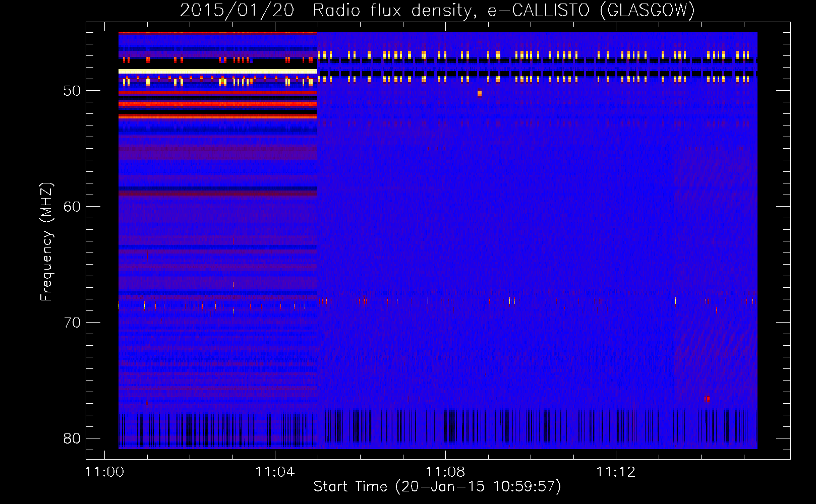Click the 'Frequency (MHZ)' y-axis label
Image resolution: width=816 pixels, height=504 pixels.
click(46, 242)
